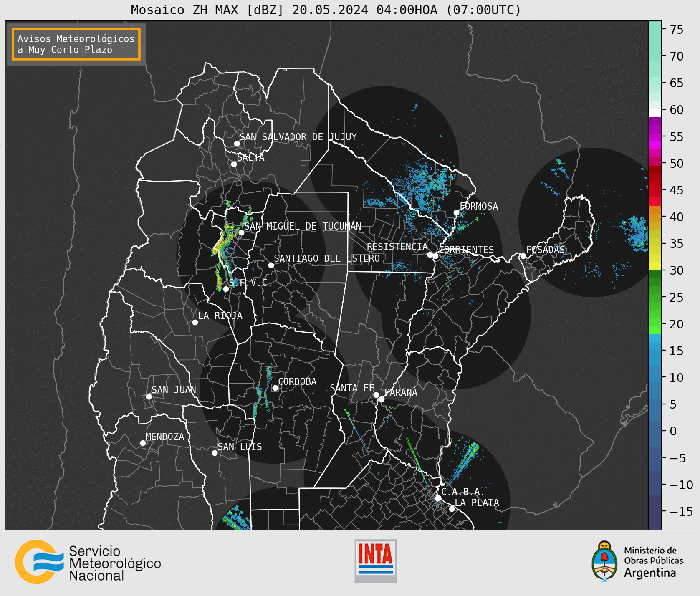Click the Corrientes city dot
This screenshot has width=700, height=596.
point(435,256)
